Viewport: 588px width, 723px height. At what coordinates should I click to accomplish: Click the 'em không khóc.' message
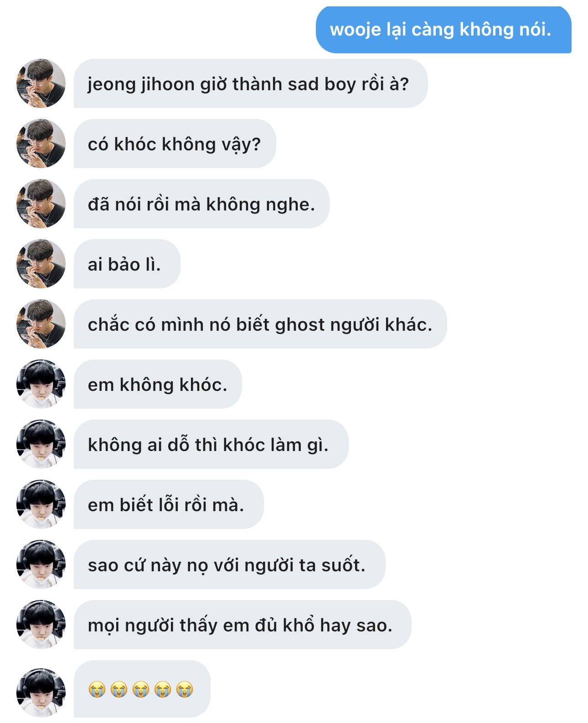158,384
